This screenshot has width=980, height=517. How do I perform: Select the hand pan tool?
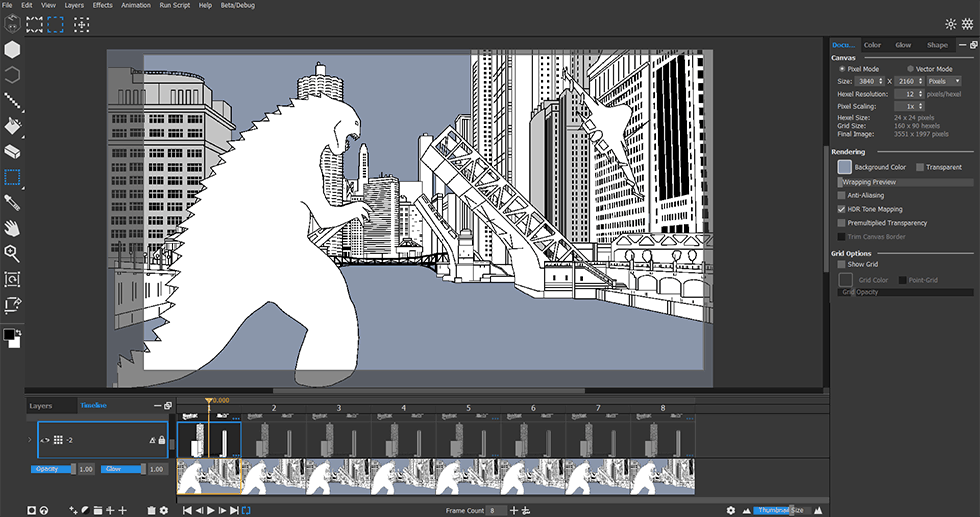12,228
